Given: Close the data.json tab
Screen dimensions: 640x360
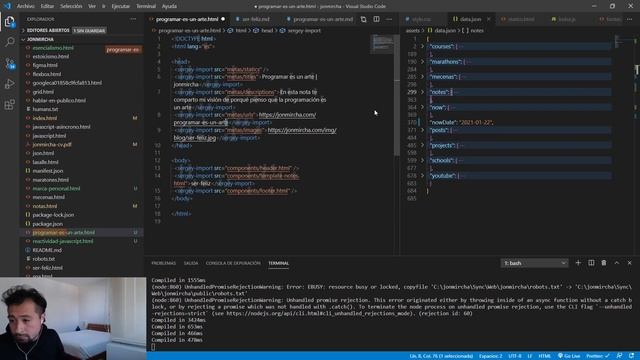Looking at the screenshot, I should tap(489, 19).
